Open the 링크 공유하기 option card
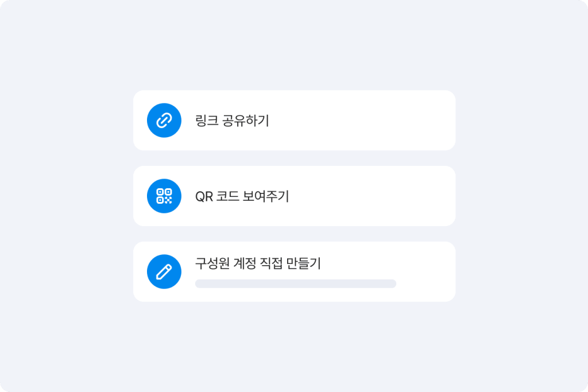The width and height of the screenshot is (588, 392). click(x=294, y=121)
